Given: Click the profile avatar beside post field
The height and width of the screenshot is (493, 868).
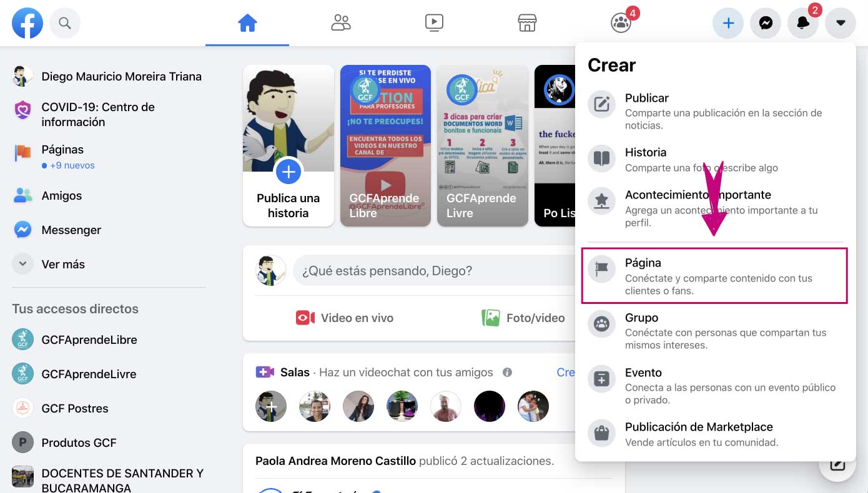Looking at the screenshot, I should 271,271.
